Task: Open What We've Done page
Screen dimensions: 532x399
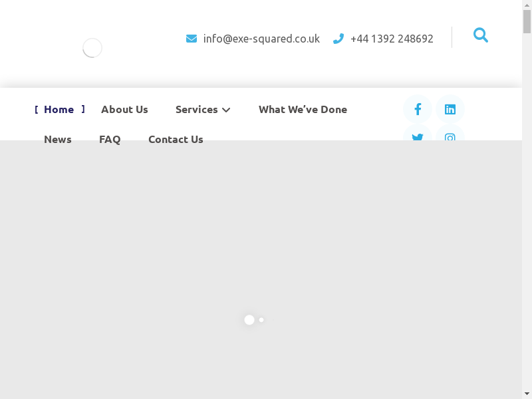Action: pos(303,109)
